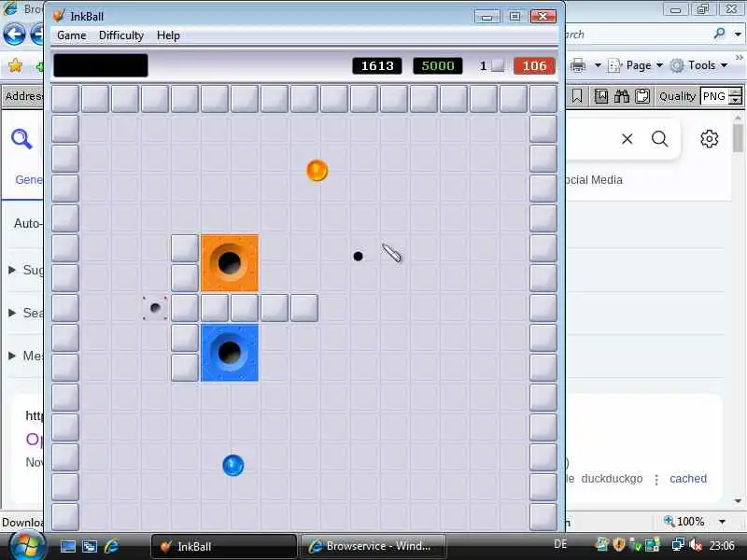
Task: Open the search options dropdown arrow
Action: click(x=738, y=35)
